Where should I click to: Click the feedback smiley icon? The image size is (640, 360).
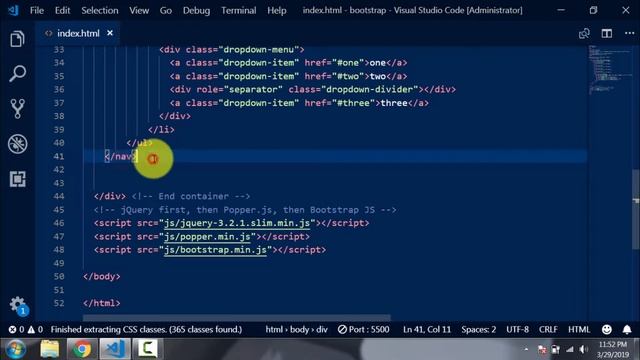[x=607, y=329]
